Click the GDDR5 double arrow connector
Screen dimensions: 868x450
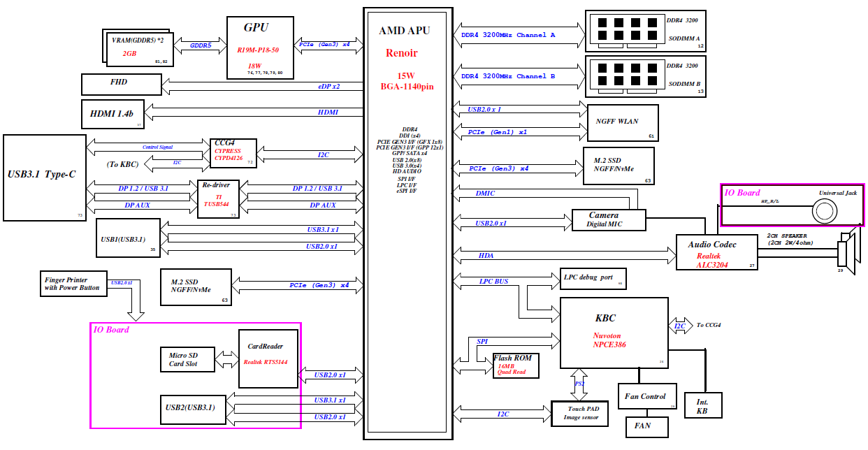click(201, 45)
